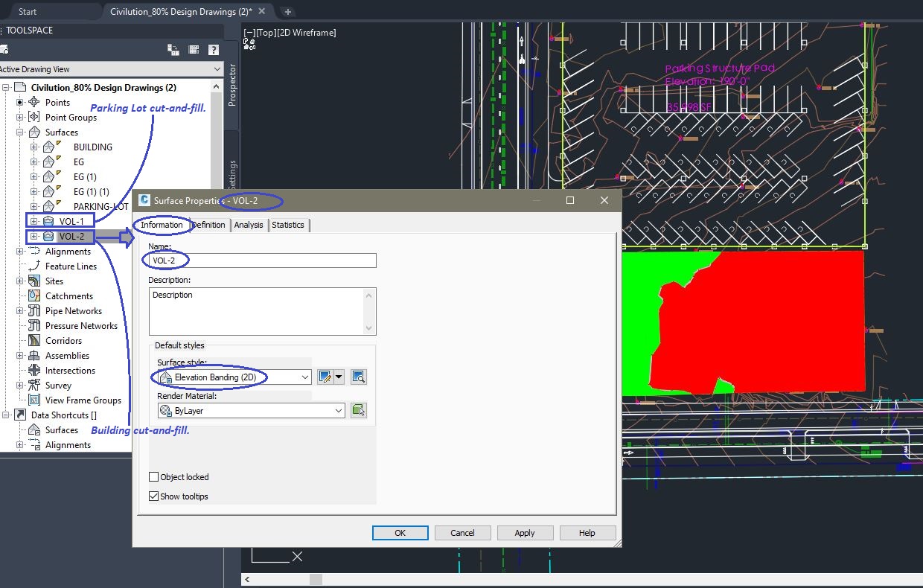Click the Surfaces collection icon in Prospector tree
This screenshot has height=588, width=923.
tap(36, 132)
